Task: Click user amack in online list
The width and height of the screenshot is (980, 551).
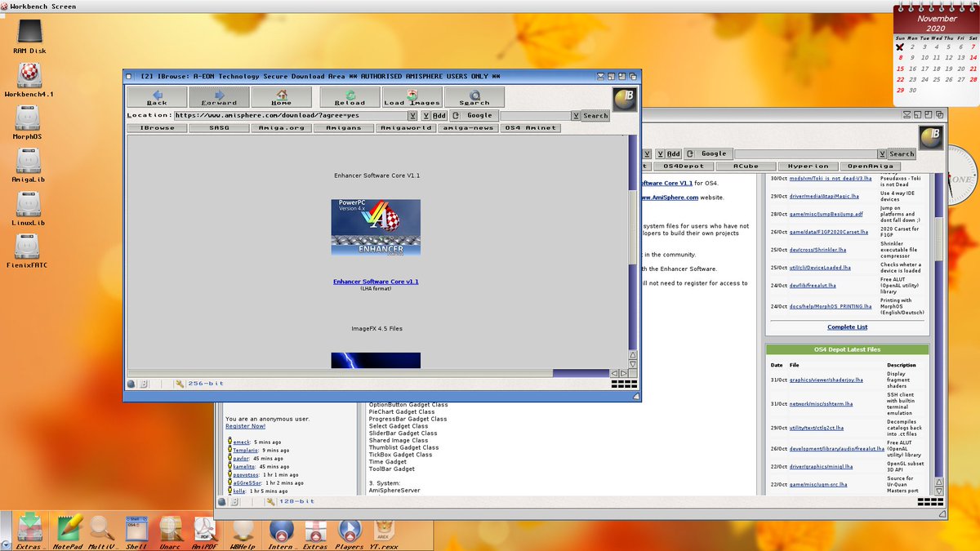Action: (x=240, y=442)
